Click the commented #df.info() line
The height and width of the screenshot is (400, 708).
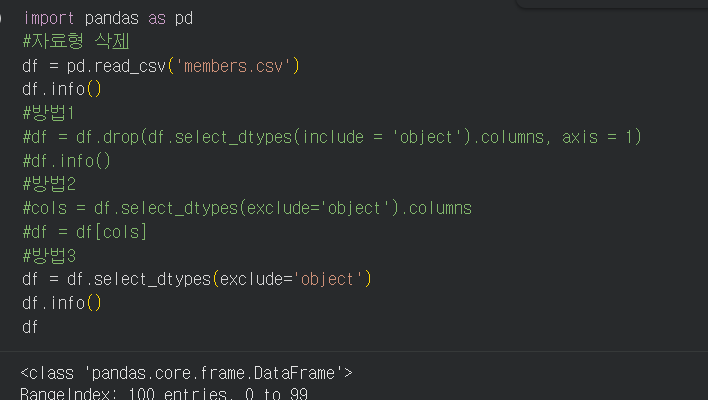(x=66, y=160)
